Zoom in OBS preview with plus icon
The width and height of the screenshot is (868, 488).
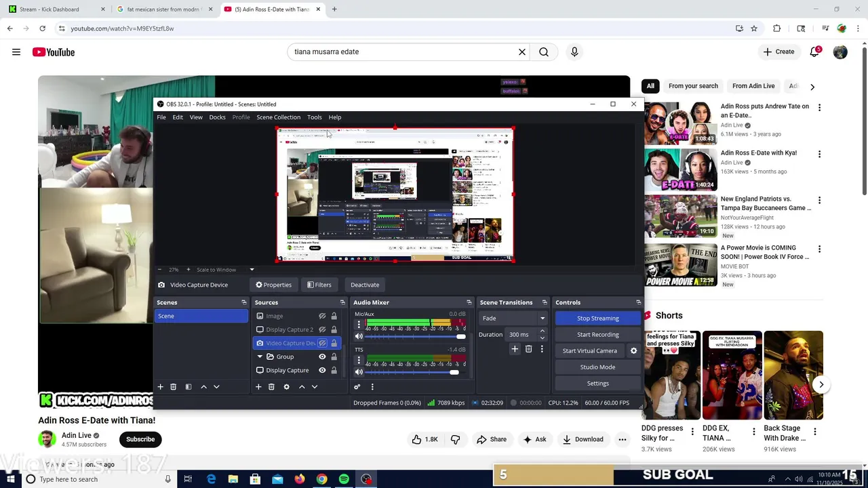point(189,270)
